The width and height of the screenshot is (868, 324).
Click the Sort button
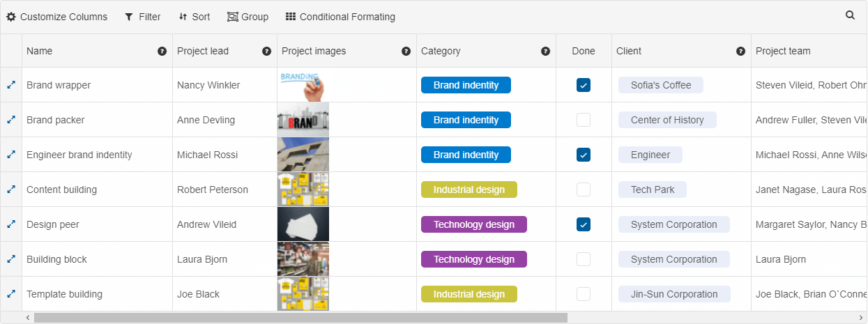(194, 17)
